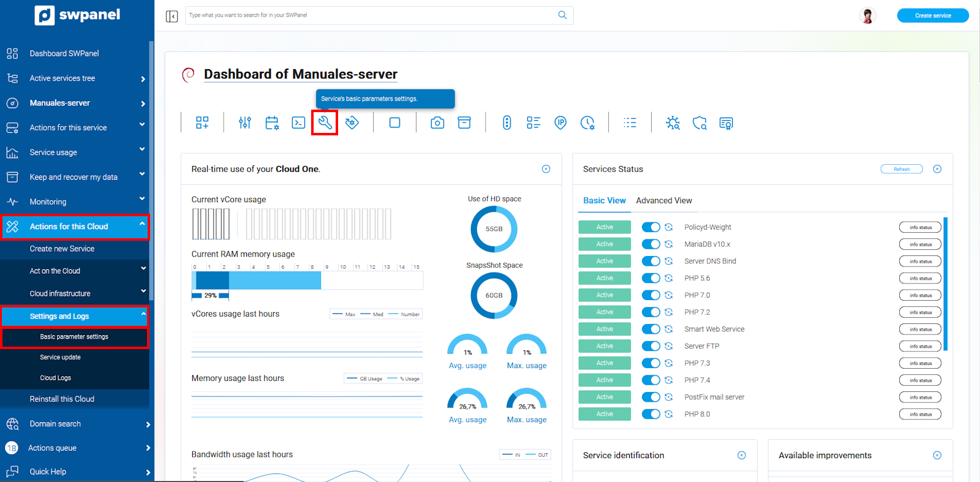Click the Create service button
980x482 pixels.
[x=933, y=16]
